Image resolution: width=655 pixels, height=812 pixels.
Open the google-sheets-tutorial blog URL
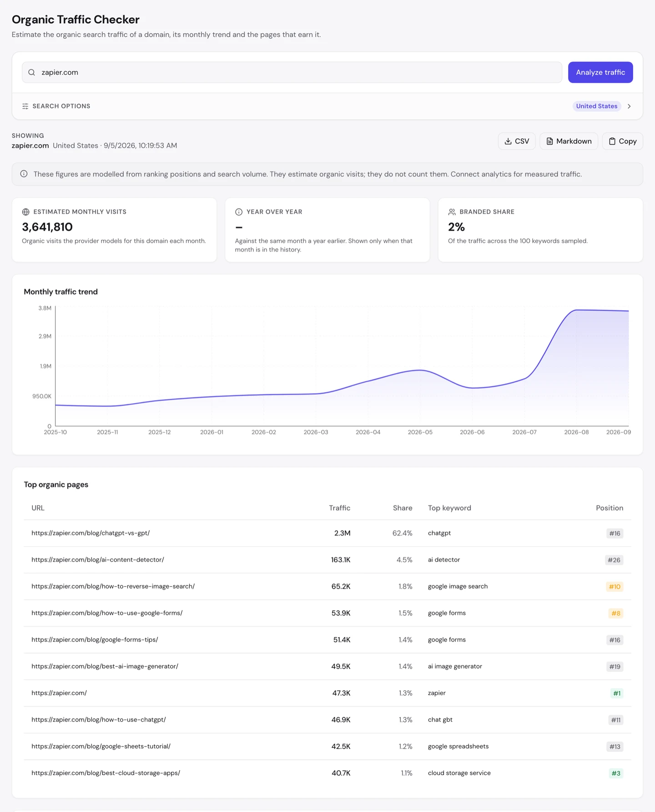click(x=101, y=746)
